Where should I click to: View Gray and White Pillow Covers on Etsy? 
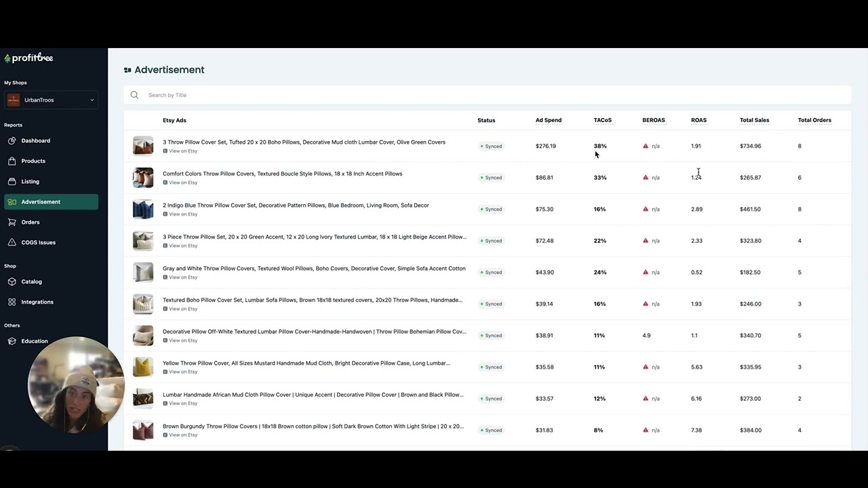pyautogui.click(x=180, y=277)
